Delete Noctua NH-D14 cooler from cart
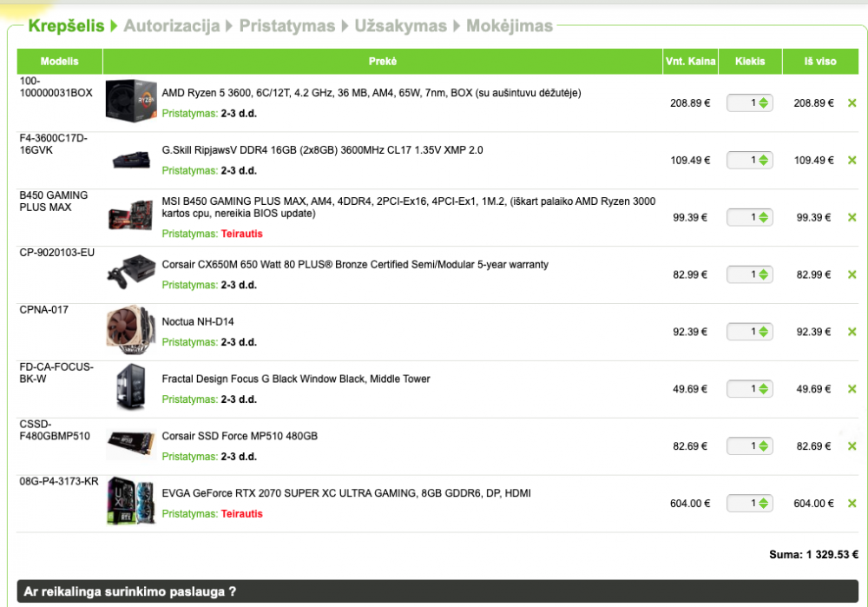Viewport: 868px width, 607px height. pyautogui.click(x=852, y=332)
